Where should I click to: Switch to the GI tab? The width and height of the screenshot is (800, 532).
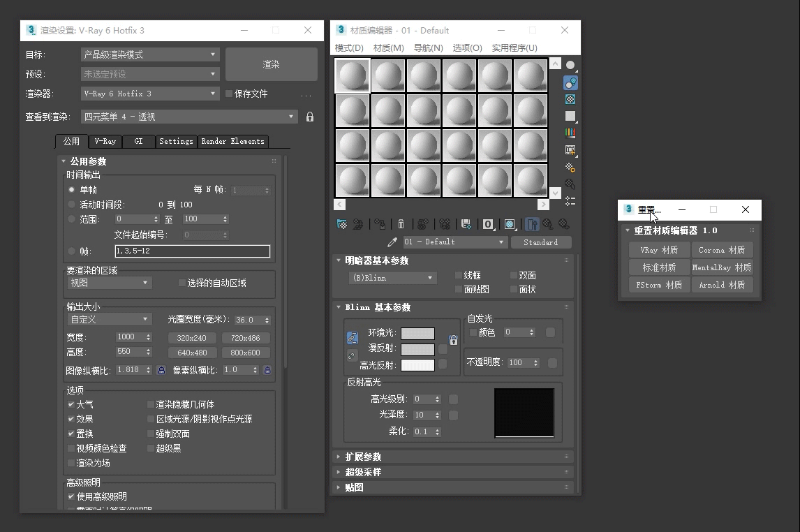[138, 141]
